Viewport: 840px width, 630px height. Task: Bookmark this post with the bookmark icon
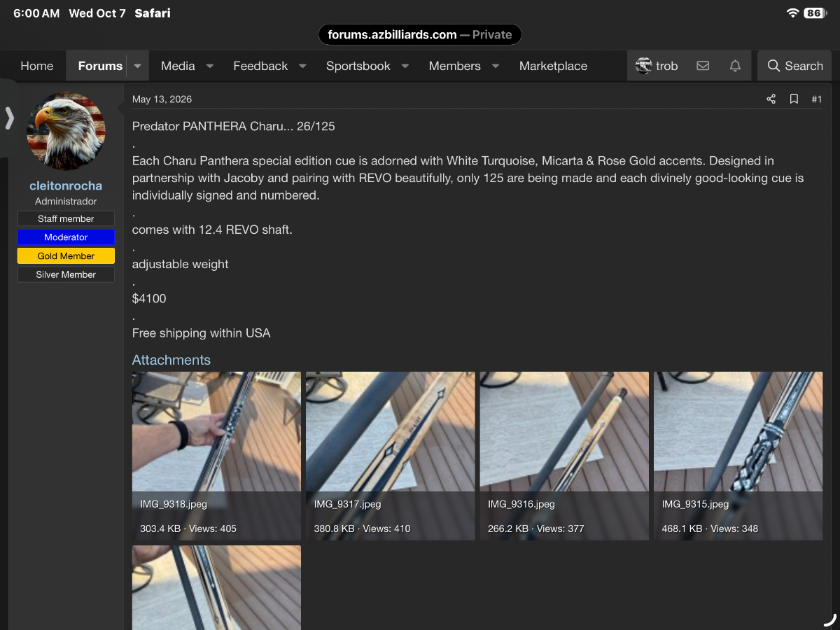[794, 99]
